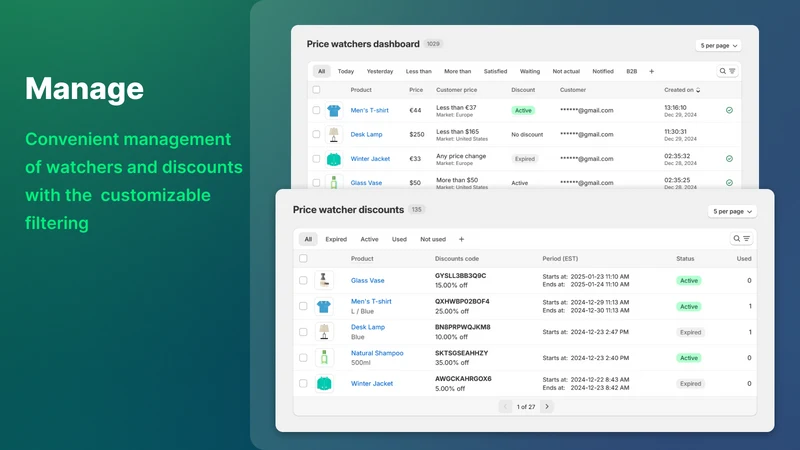Click Men's T-shirt thumbnail in watchers dashboard
This screenshot has width=800, height=450.
[334, 110]
